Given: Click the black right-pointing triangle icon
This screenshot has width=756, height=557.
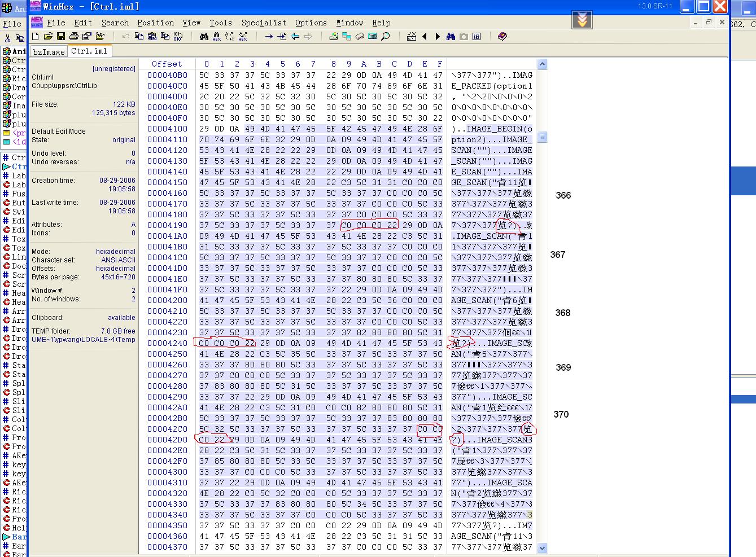Looking at the screenshot, I should pyautogui.click(x=438, y=37).
